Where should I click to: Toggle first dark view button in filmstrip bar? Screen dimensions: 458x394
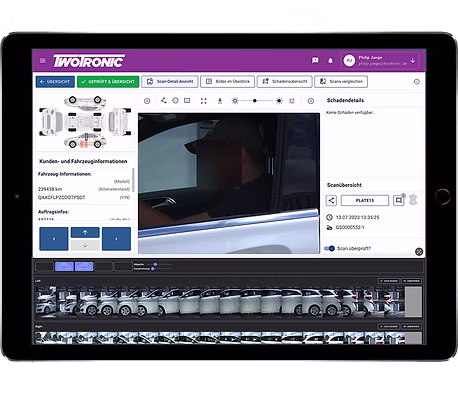coord(45,266)
